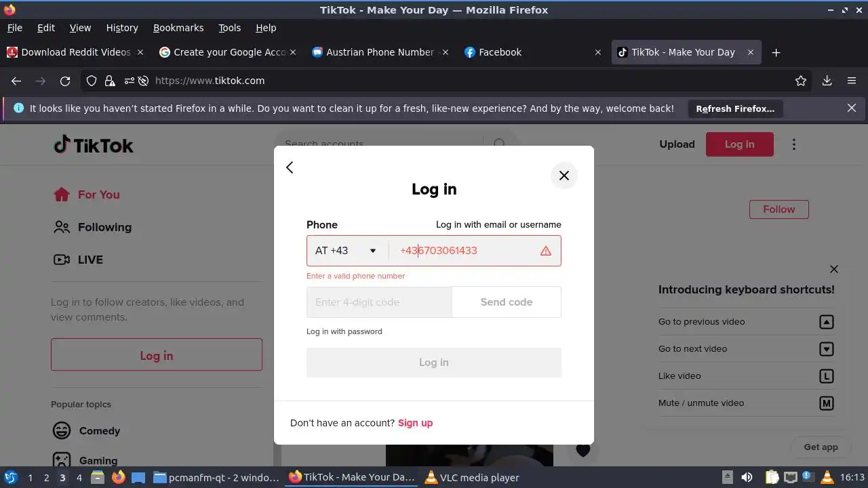Open pcmanfm-qt windows from taskbar

(x=216, y=477)
